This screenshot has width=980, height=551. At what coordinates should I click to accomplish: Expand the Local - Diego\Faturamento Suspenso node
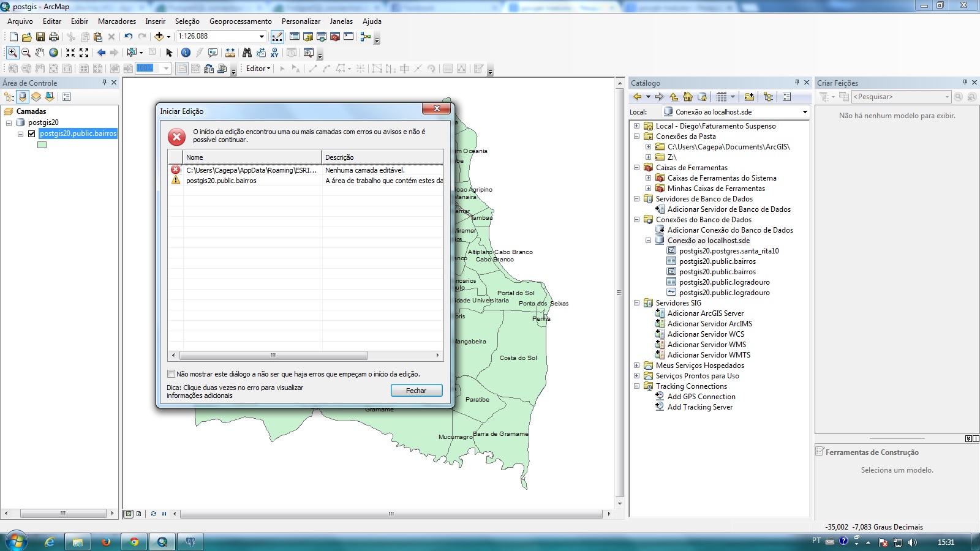636,126
